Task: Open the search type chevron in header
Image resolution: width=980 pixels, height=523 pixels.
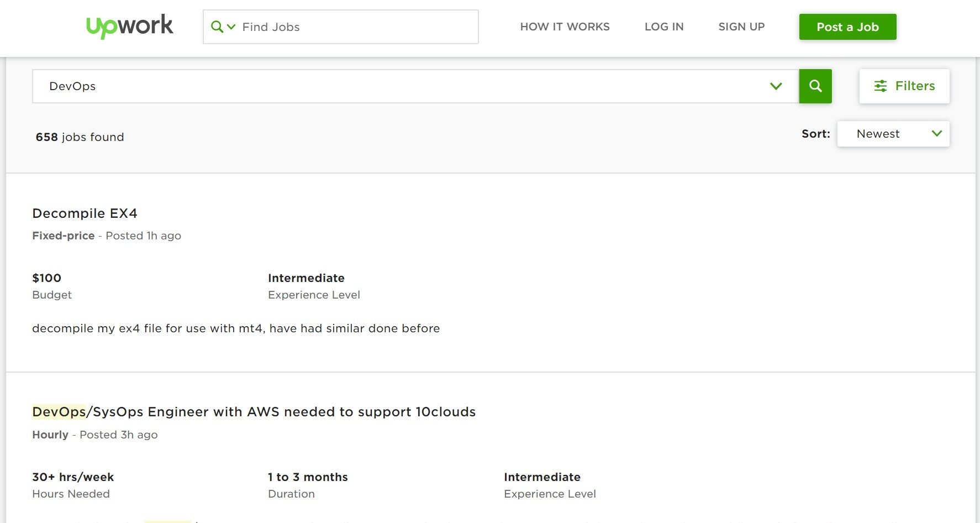Action: click(x=231, y=27)
